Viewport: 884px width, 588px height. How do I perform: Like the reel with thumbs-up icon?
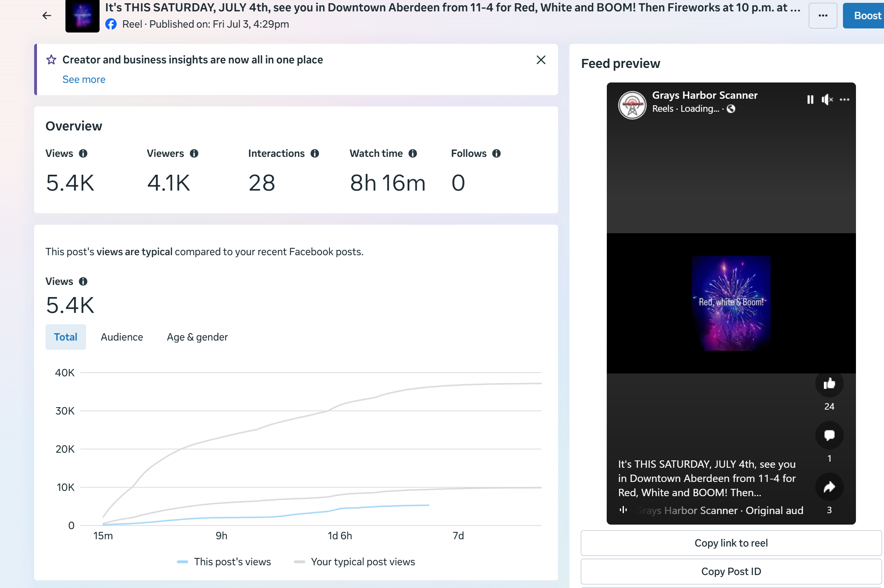pyautogui.click(x=829, y=383)
